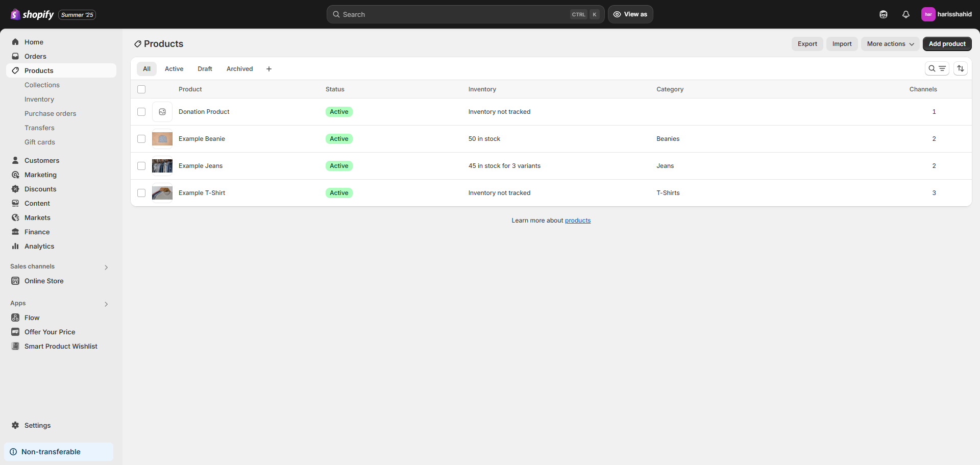Switch to the Archived tab
This screenshot has width=980, height=465.
[x=239, y=69]
